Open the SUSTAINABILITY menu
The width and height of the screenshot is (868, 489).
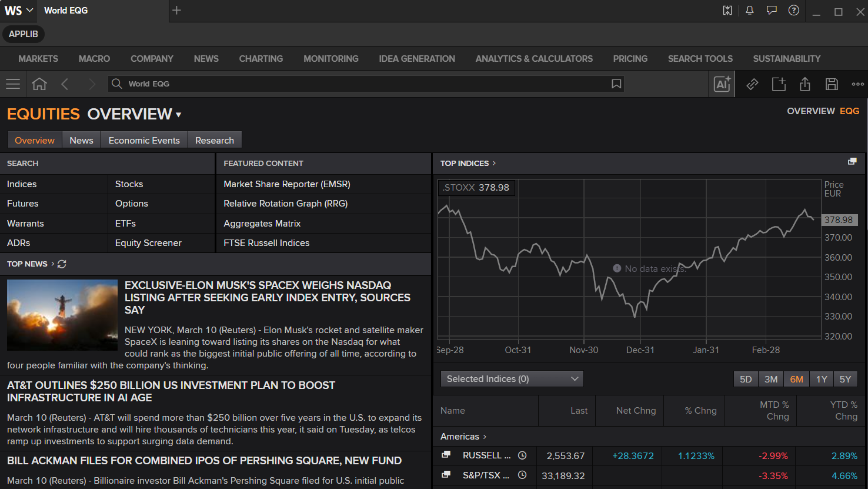pyautogui.click(x=787, y=59)
